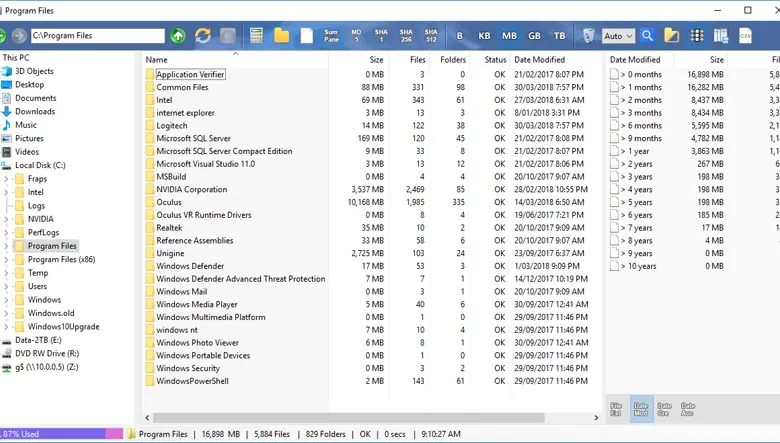The height and width of the screenshot is (443, 780).
Task: Click the Pictures icon in sidebar
Action: click(x=6, y=138)
